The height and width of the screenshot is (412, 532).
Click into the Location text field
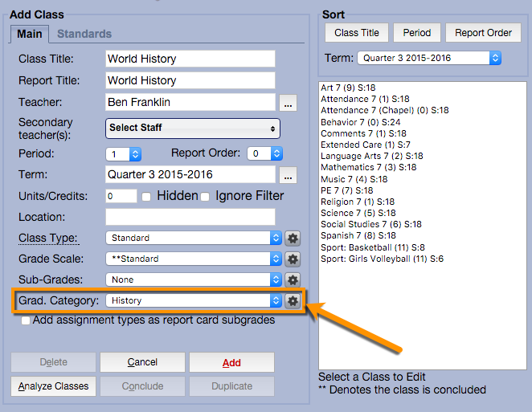190,217
